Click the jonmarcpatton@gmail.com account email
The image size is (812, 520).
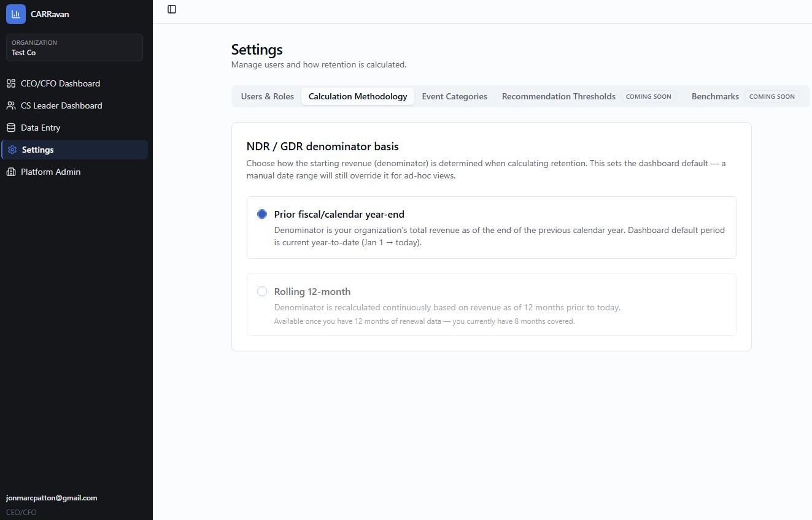pos(52,498)
